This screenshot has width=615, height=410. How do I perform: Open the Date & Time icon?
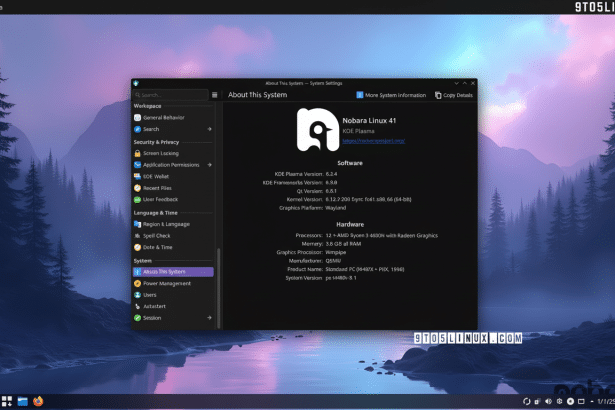pos(137,247)
